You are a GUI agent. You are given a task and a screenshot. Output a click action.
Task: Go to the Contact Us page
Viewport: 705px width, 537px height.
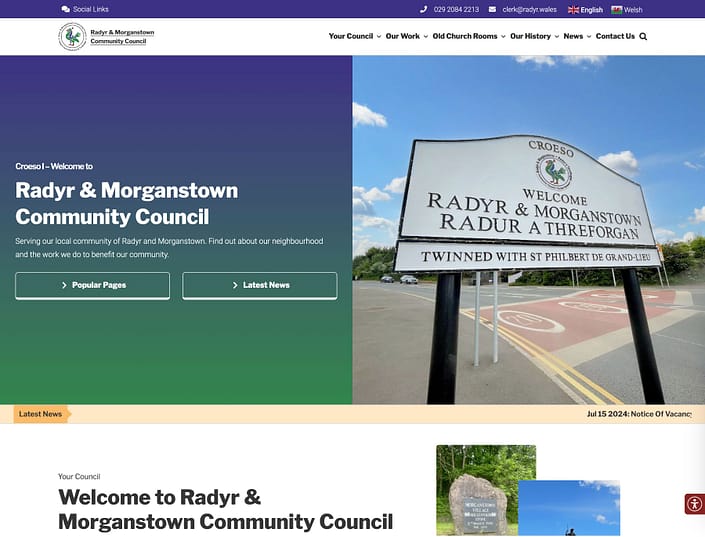(x=615, y=36)
